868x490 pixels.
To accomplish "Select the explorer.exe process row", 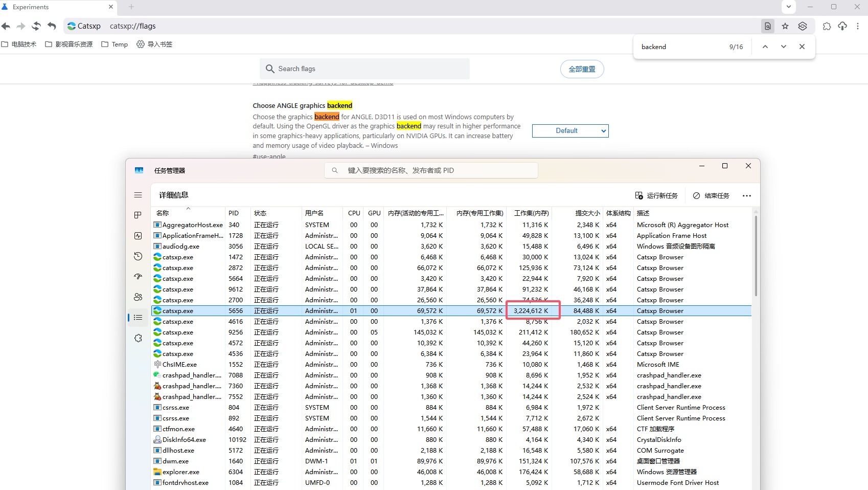I will pos(181,472).
